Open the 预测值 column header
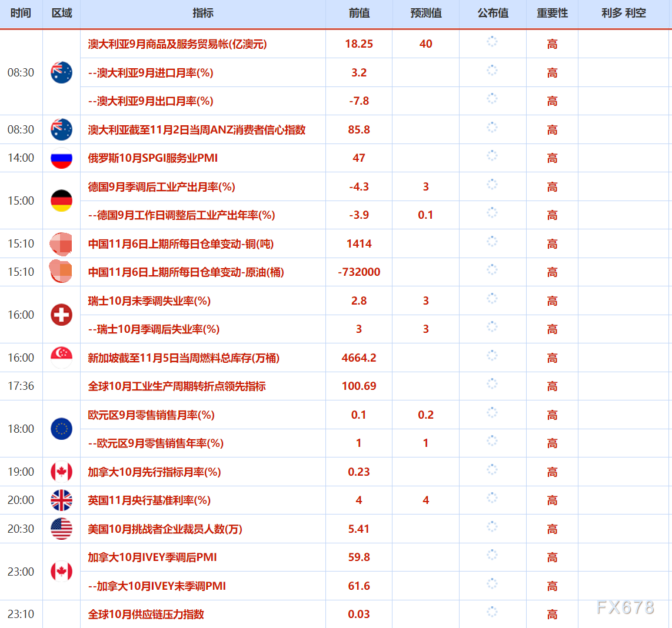 point(425,13)
